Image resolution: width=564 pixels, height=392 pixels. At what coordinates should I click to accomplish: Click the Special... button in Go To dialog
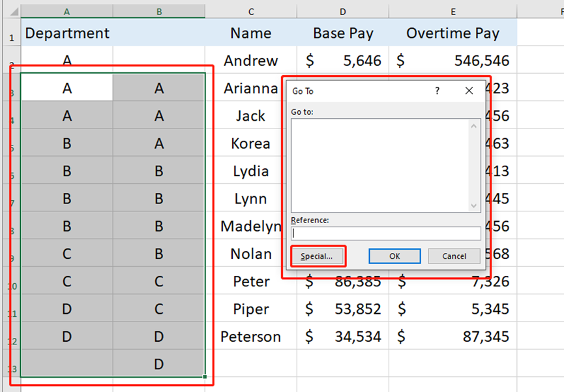[x=317, y=256]
